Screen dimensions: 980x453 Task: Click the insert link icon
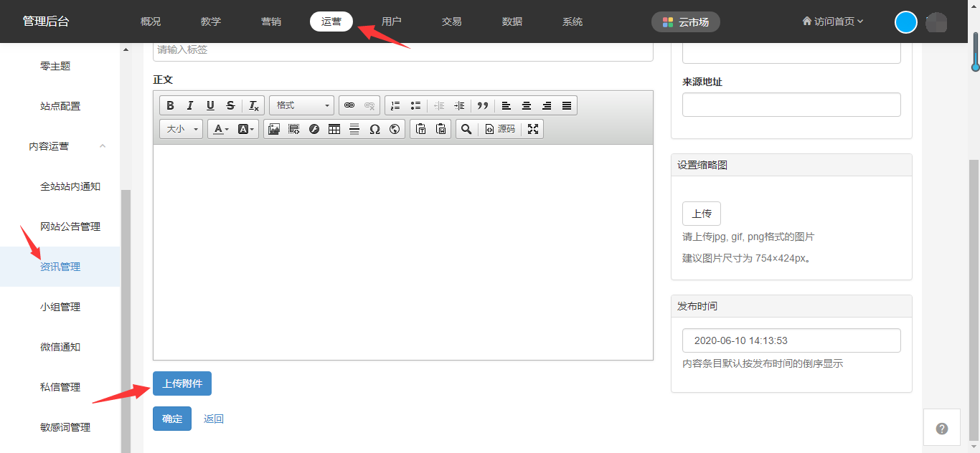(349, 105)
